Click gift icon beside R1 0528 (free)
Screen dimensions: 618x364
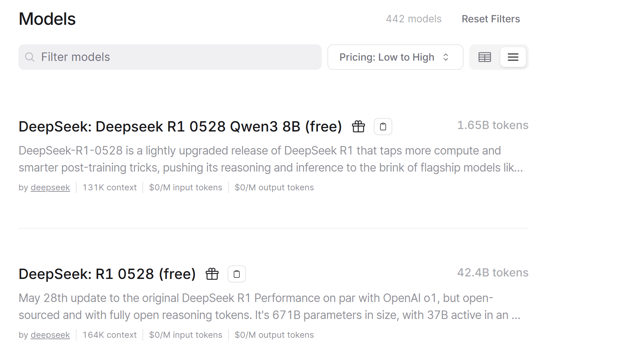tap(212, 274)
